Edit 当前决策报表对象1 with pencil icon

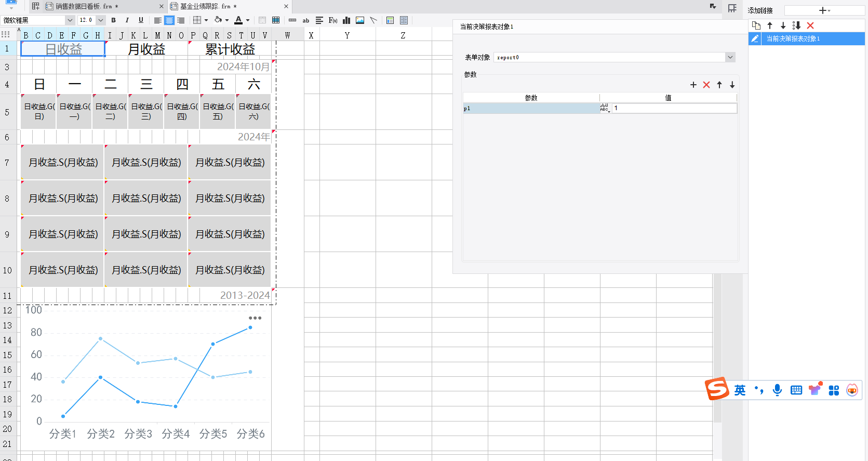coord(755,38)
